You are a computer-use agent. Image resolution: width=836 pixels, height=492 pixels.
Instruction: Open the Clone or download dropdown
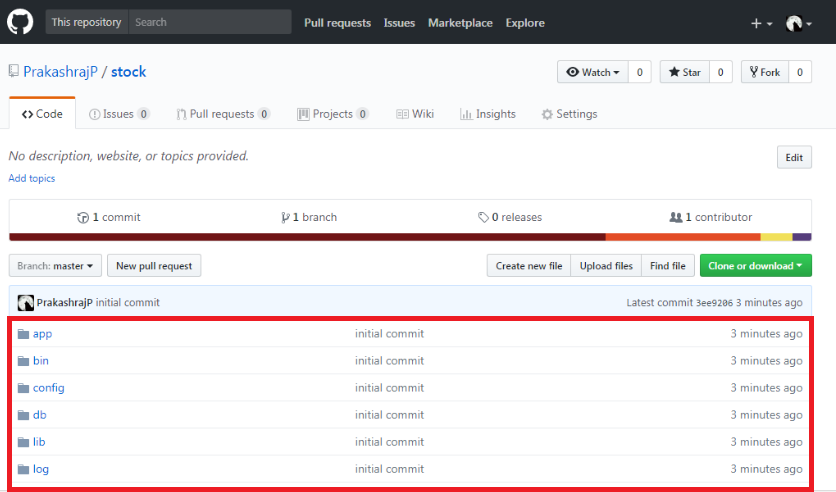[x=755, y=266]
